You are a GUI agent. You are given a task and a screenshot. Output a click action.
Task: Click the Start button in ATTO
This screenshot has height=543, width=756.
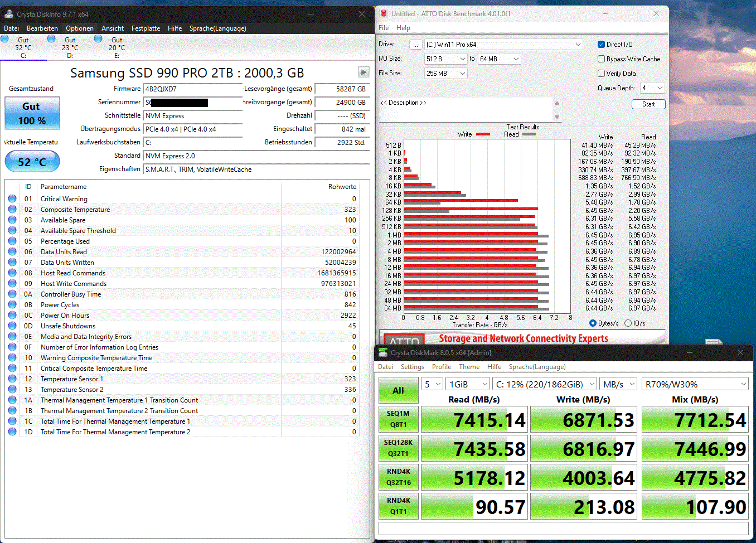648,104
